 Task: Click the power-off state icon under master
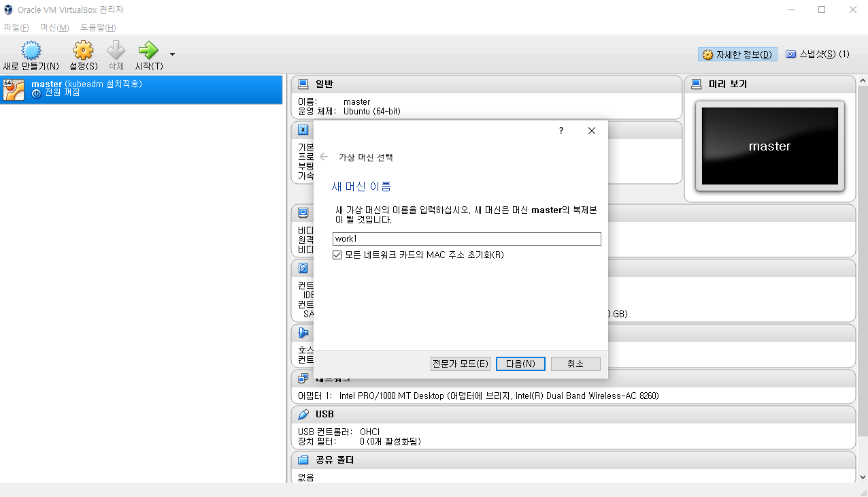tap(36, 93)
